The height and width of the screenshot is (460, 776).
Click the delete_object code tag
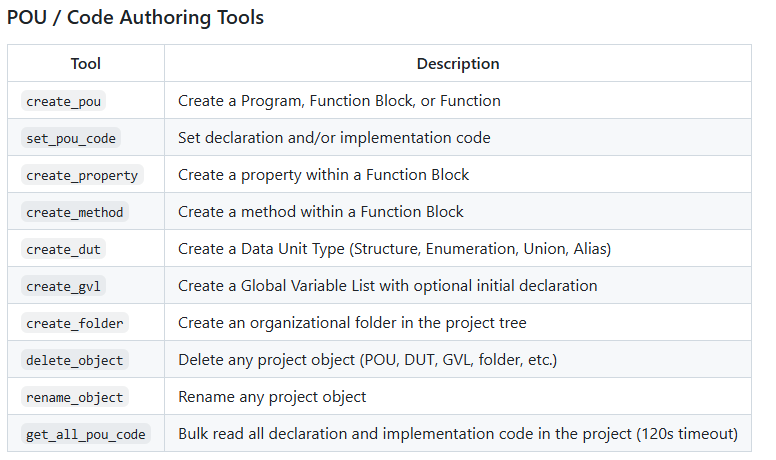pos(76,360)
